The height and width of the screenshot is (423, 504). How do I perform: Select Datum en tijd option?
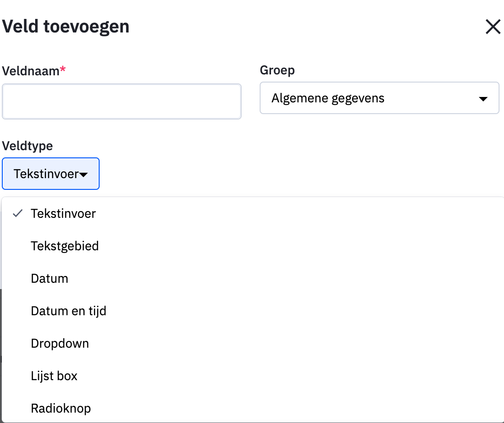click(68, 311)
